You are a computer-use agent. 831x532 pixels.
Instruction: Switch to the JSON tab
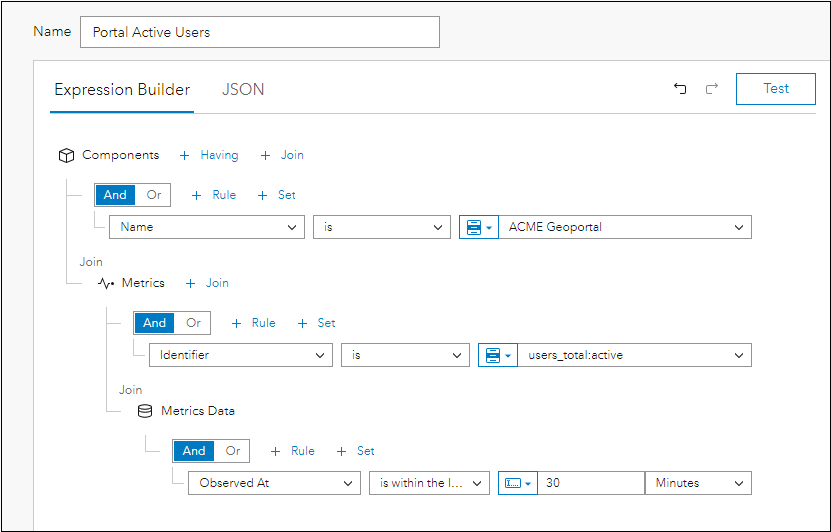(x=243, y=90)
